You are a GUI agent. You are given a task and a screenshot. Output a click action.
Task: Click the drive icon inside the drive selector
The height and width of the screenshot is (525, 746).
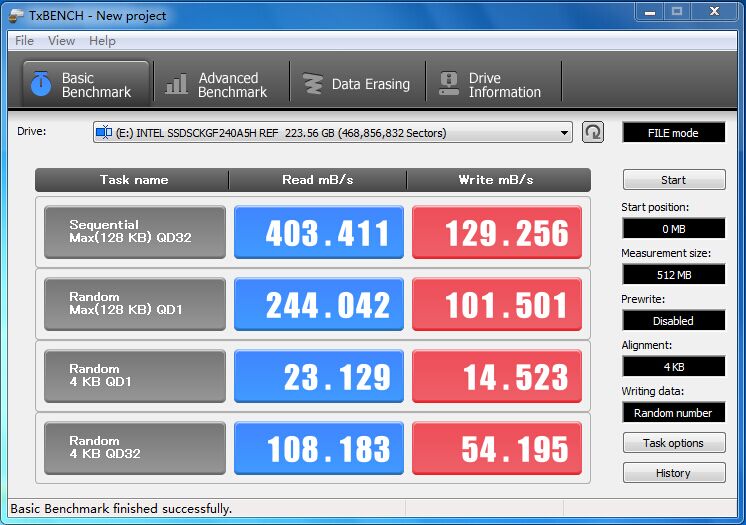(x=104, y=132)
